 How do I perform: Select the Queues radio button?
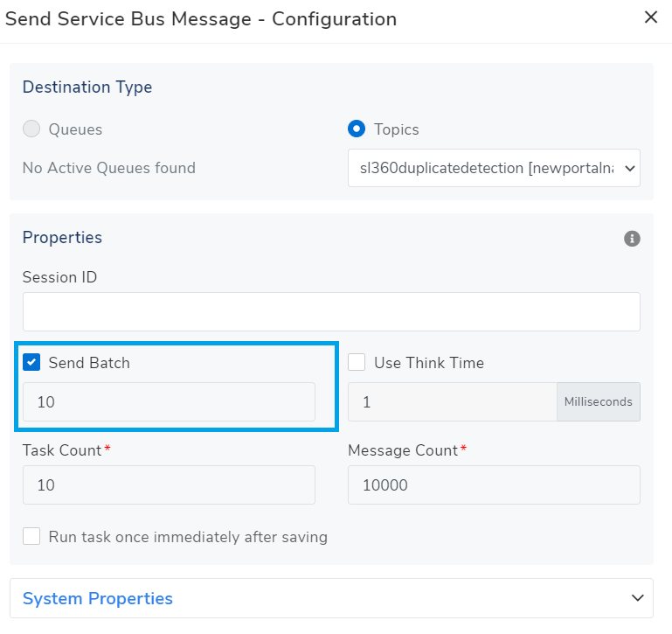[x=31, y=129]
